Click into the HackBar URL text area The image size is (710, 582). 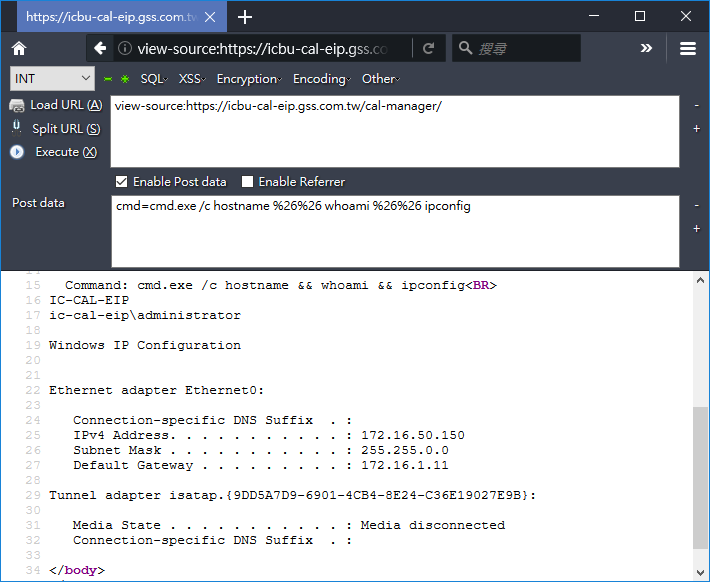(x=395, y=131)
